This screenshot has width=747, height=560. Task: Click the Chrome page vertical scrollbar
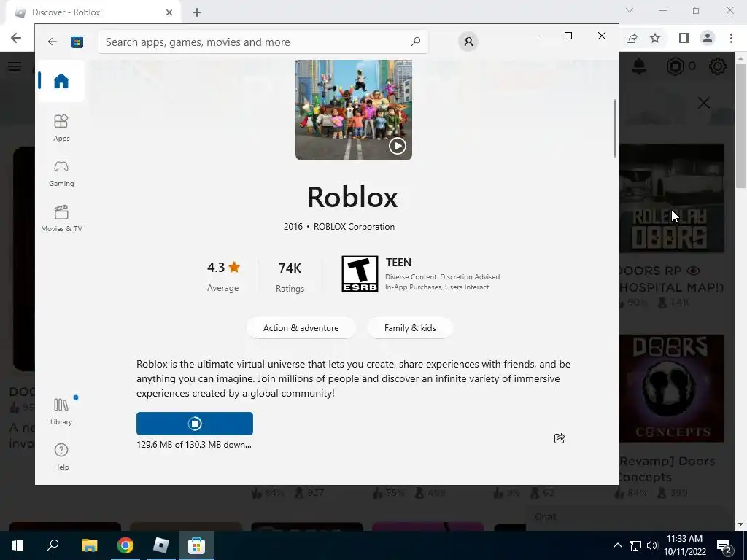click(740, 125)
